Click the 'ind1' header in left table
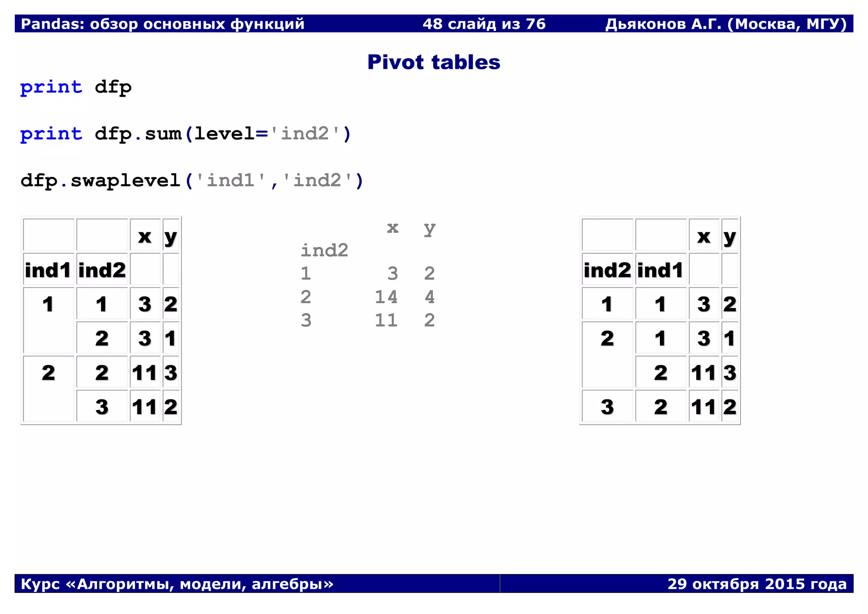The height and width of the screenshot is (614, 868). click(48, 270)
